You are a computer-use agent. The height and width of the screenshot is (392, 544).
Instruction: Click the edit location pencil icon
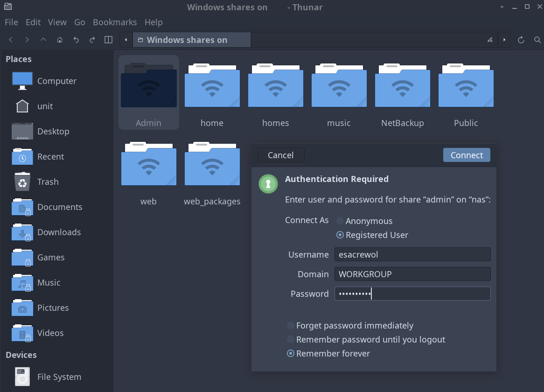pyautogui.click(x=490, y=40)
